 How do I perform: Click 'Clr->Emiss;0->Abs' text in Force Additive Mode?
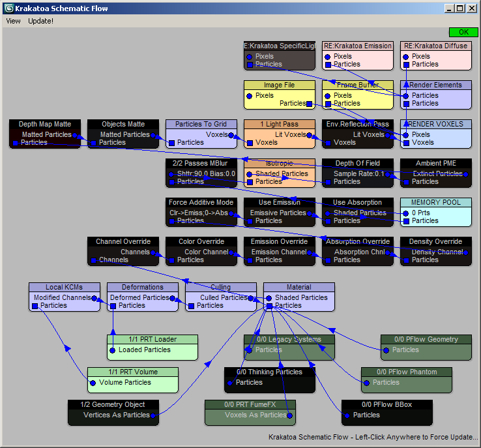tap(199, 213)
